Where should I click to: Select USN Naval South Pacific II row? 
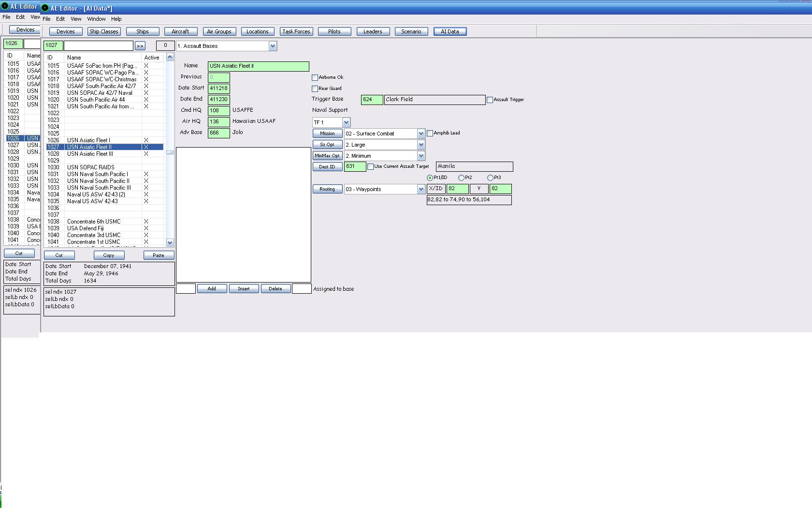[x=105, y=181]
